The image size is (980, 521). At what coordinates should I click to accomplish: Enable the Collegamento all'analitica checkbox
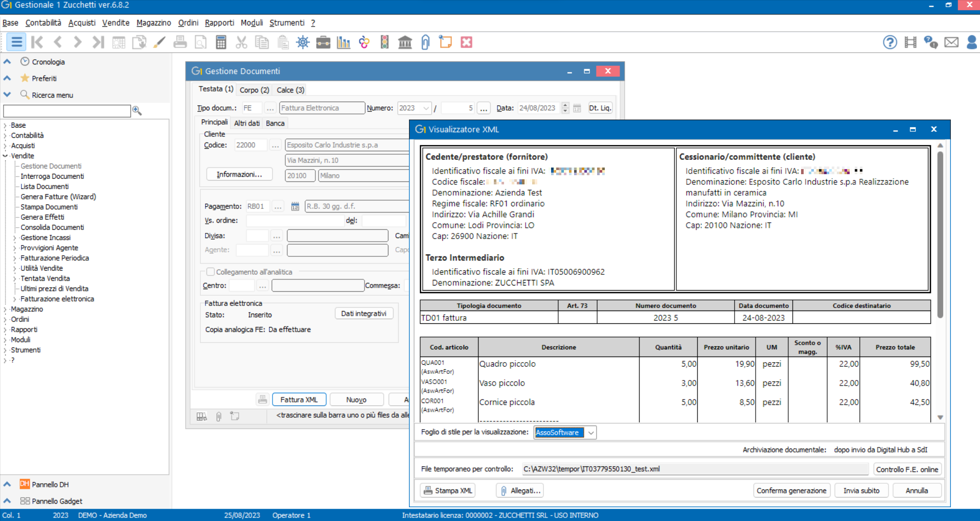211,272
